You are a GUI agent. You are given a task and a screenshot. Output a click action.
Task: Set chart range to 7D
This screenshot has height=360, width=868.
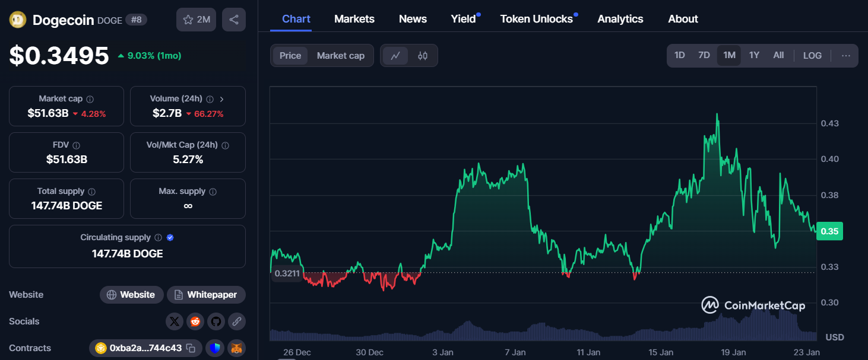704,56
